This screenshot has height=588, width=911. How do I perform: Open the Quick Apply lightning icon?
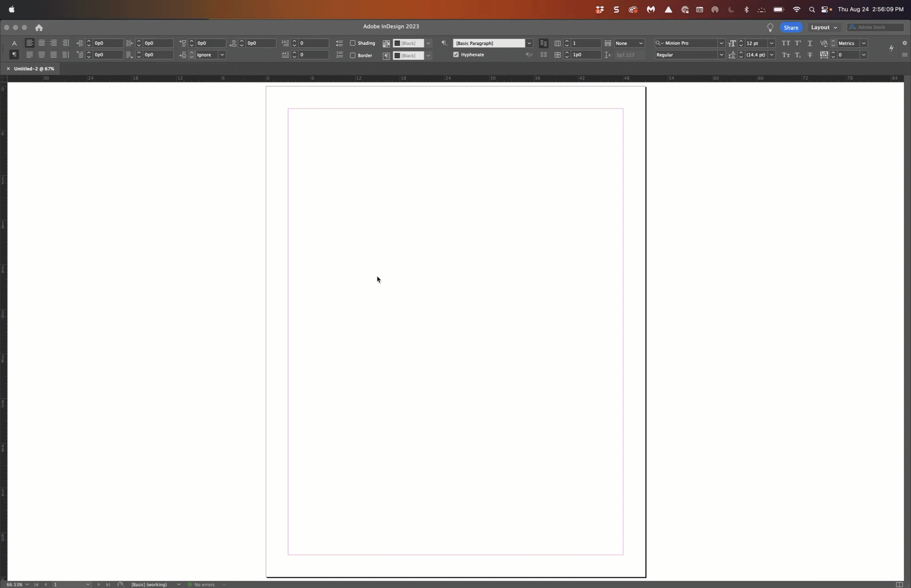(x=891, y=48)
